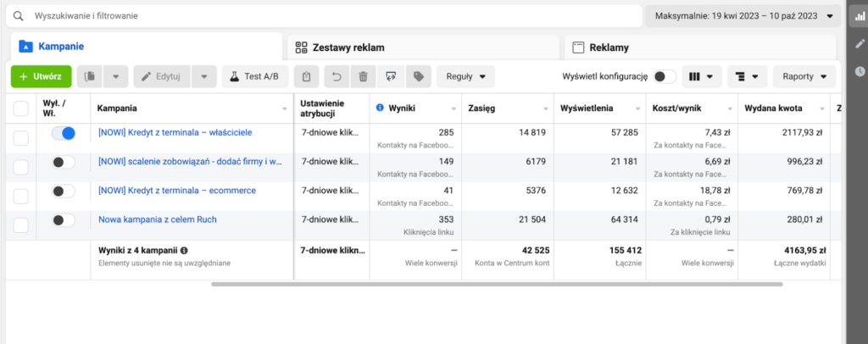Open bar chart icon in right sidebar
This screenshot has width=868, height=344.
pyautogui.click(x=859, y=16)
